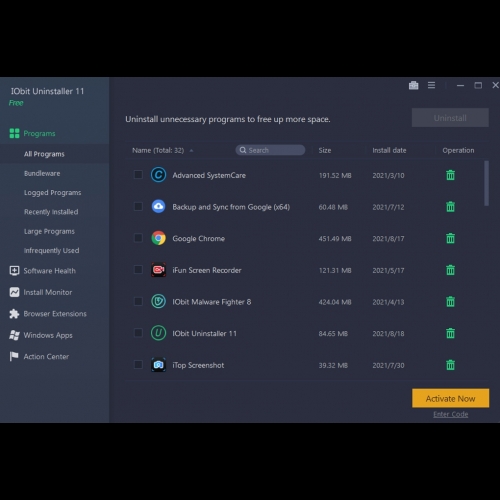Click the Google Chrome app icon
The image size is (500, 500).
[158, 238]
